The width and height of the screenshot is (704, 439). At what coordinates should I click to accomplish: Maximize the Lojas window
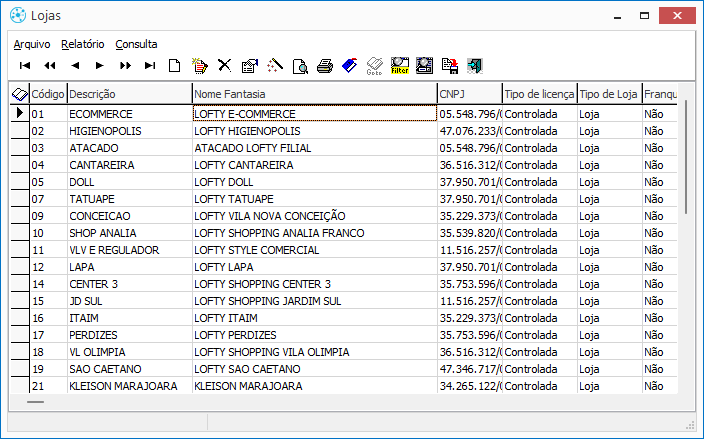coord(644,16)
